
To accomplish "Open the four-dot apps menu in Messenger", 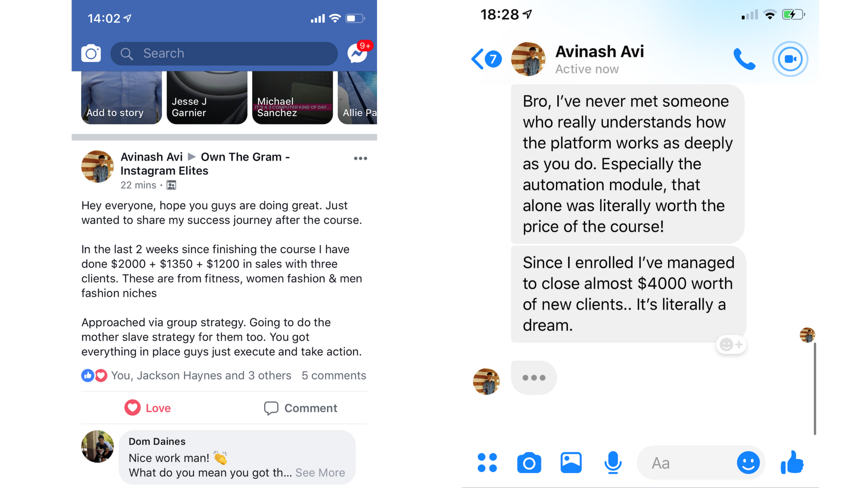I will click(487, 463).
